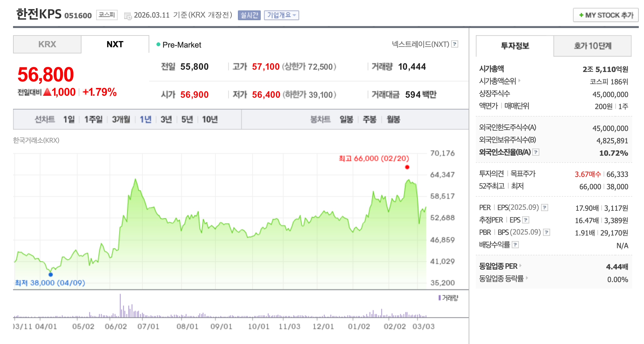Screen dimensions: 644x344
Task: Click the 최저 38,000 blue marker dot
Action: [x=51, y=275]
